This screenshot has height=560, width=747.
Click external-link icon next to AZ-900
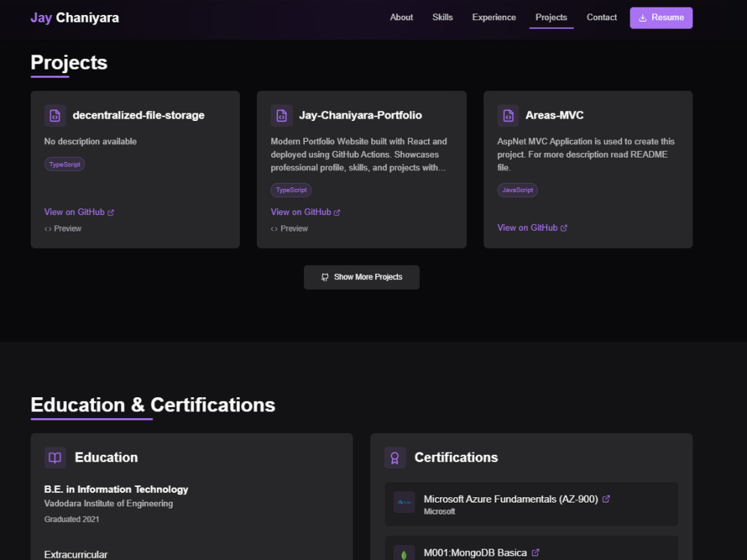(x=606, y=499)
